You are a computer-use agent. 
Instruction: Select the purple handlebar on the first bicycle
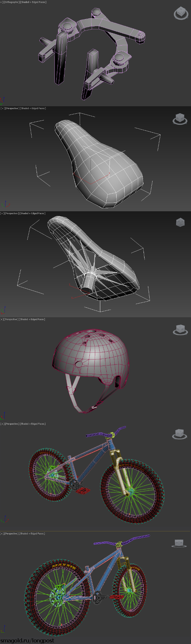(x=106, y=432)
